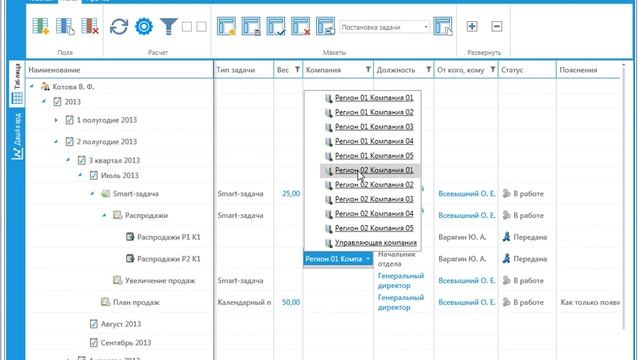Image resolution: width=640 pixels, height=360 pixels.
Task: Expand the 1 полугодие 2013 node
Action: point(56,120)
